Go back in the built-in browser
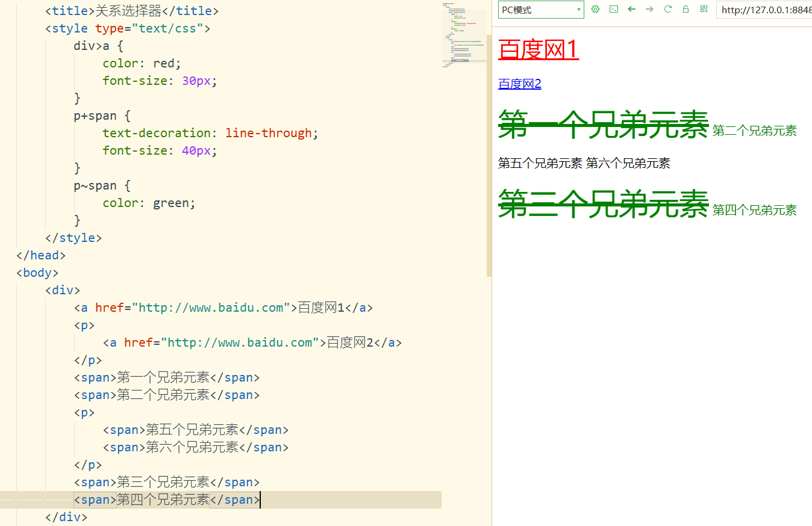Screen dimensions: 812x526 tap(631, 9)
